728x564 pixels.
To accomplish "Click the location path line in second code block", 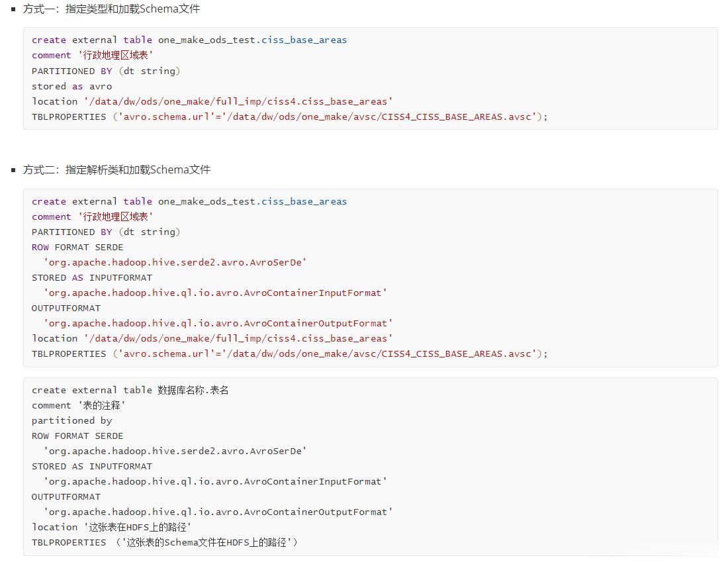I will pyautogui.click(x=212, y=339).
